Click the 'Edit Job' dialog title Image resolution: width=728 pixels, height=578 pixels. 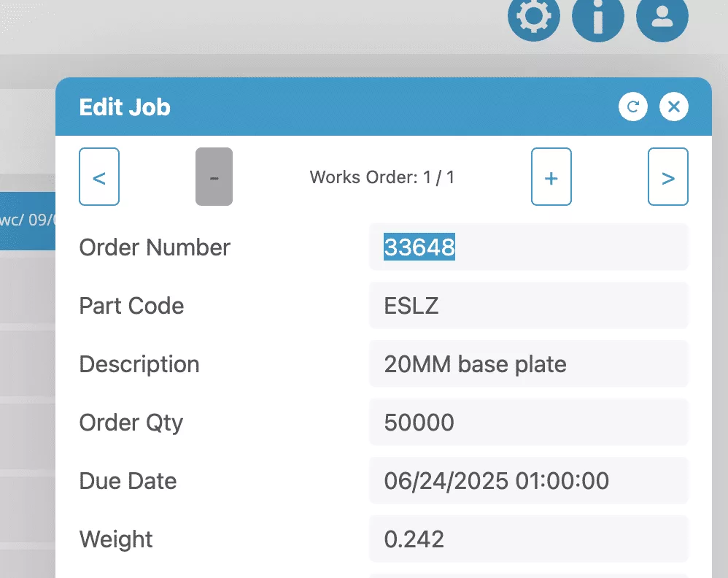125,107
